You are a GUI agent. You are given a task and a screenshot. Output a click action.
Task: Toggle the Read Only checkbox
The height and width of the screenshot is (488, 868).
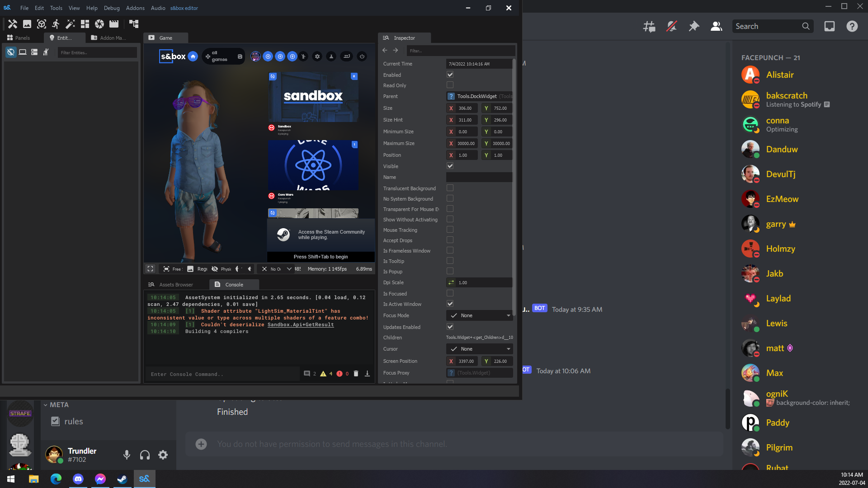(x=450, y=85)
